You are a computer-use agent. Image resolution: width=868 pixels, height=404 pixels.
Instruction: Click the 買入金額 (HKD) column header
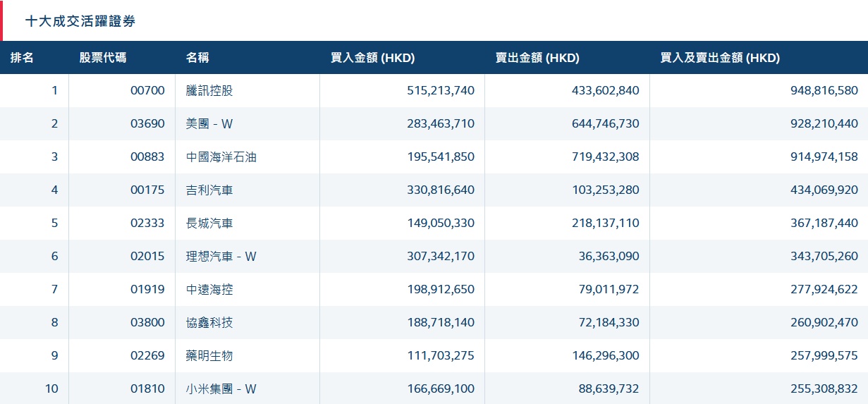[373, 58]
